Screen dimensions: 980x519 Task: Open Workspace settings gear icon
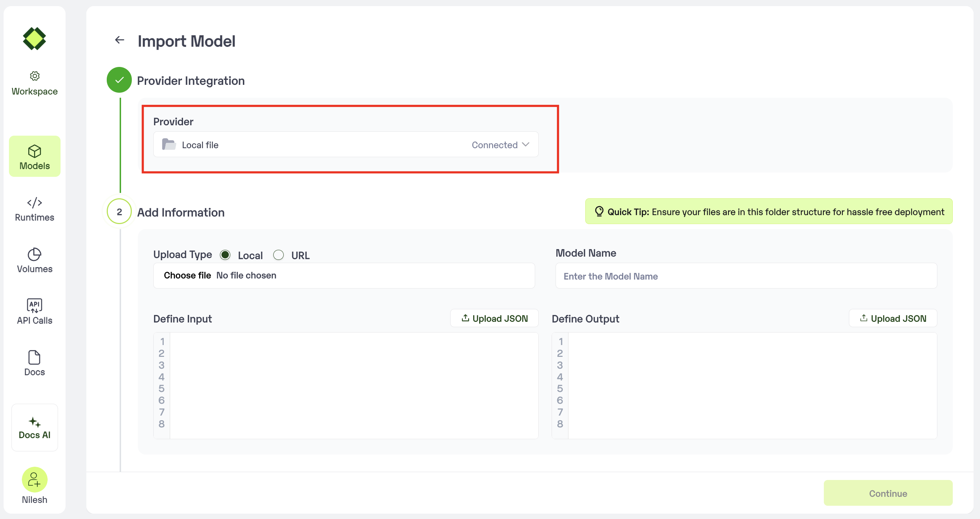coord(35,76)
